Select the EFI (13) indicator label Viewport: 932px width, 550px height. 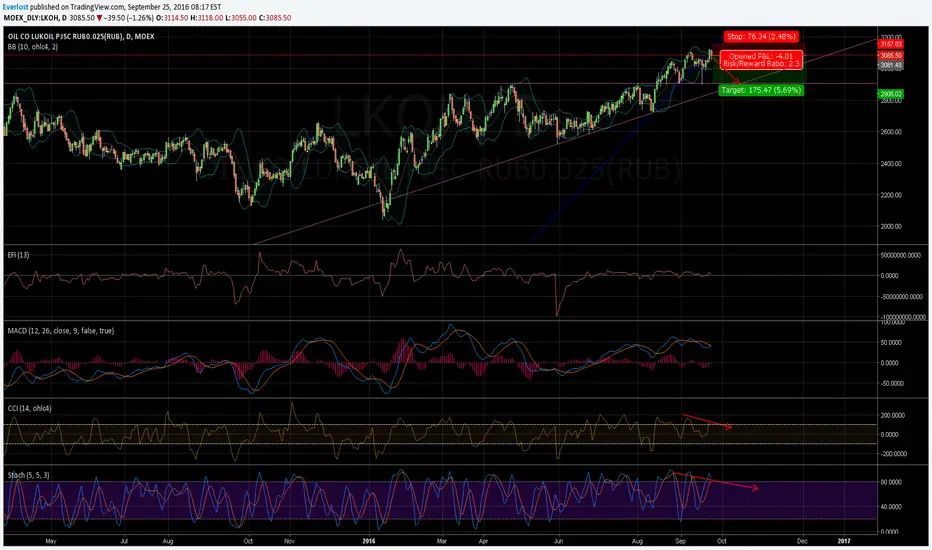(x=18, y=255)
